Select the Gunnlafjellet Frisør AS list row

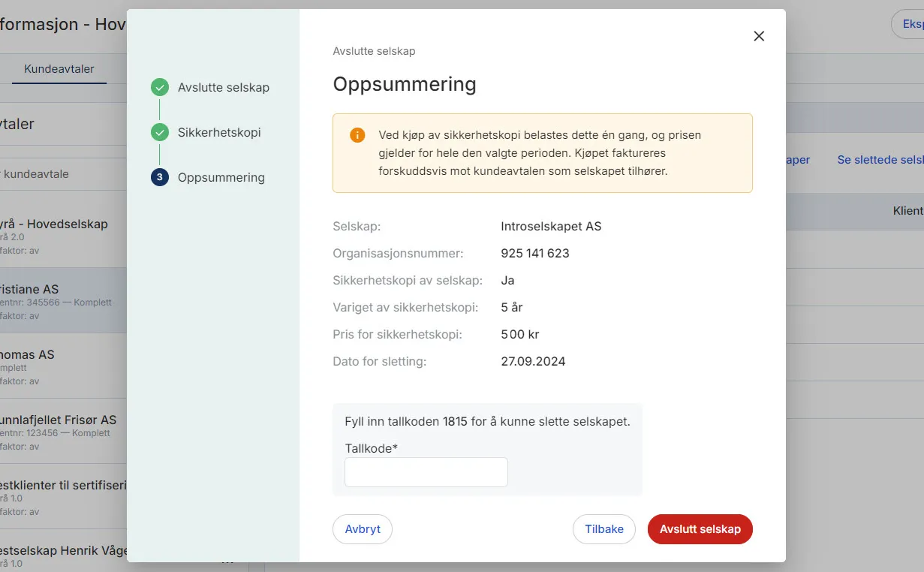tap(63, 432)
